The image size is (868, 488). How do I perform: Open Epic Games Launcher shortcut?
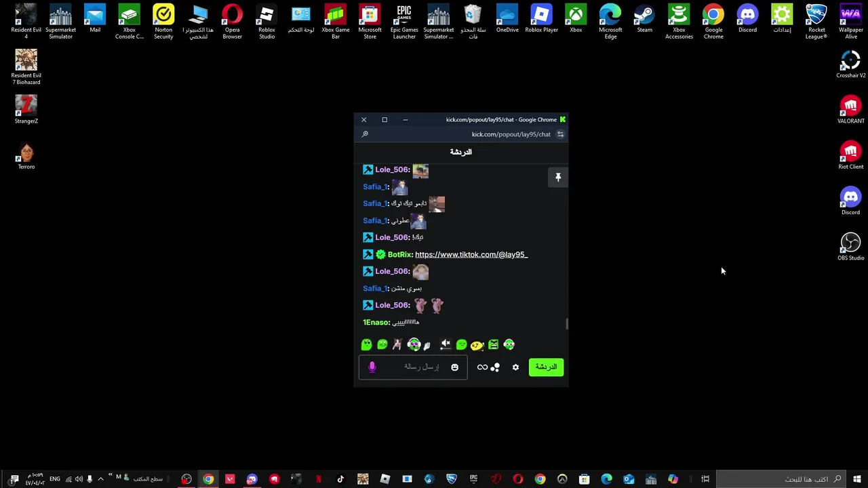(x=404, y=22)
